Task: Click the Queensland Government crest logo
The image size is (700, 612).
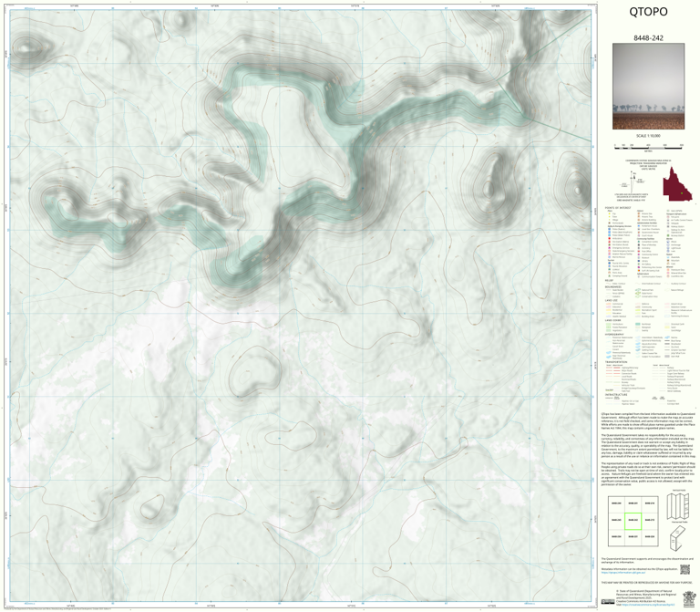Action: coord(688,597)
